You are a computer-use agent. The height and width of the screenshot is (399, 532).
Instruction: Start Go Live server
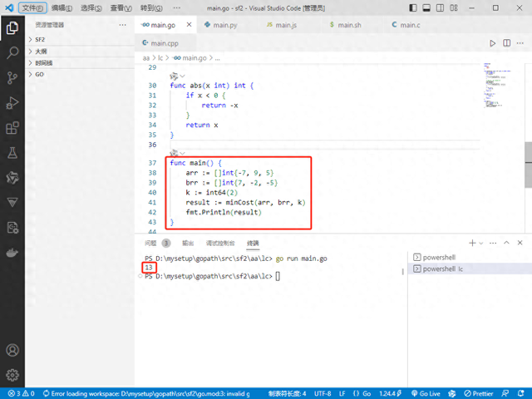(x=426, y=393)
